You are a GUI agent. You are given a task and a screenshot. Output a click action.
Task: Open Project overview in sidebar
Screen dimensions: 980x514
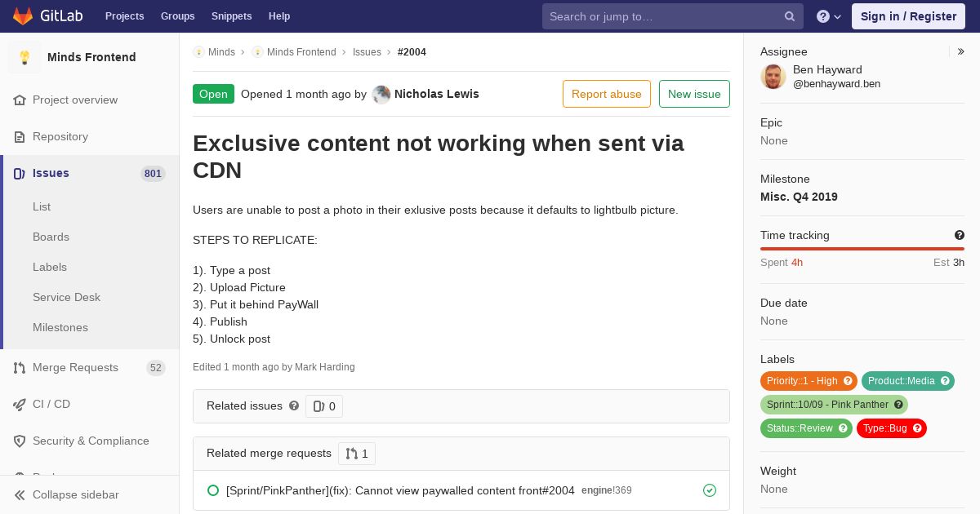75,100
